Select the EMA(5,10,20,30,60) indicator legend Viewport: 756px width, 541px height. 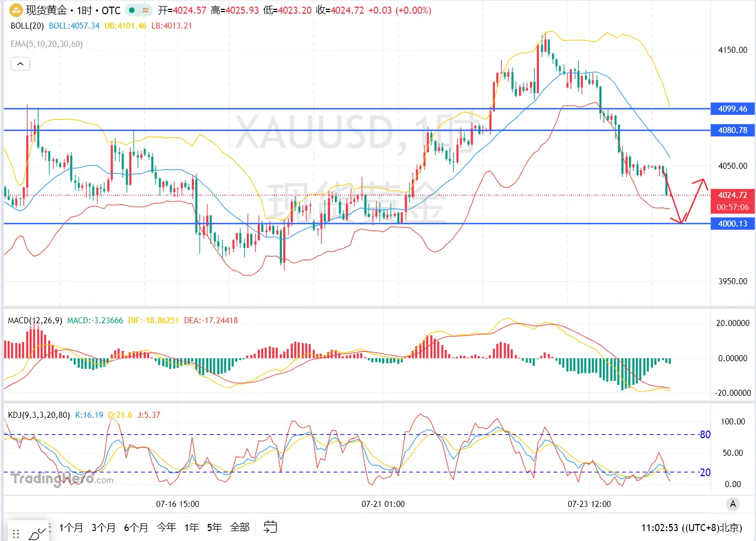coord(47,44)
